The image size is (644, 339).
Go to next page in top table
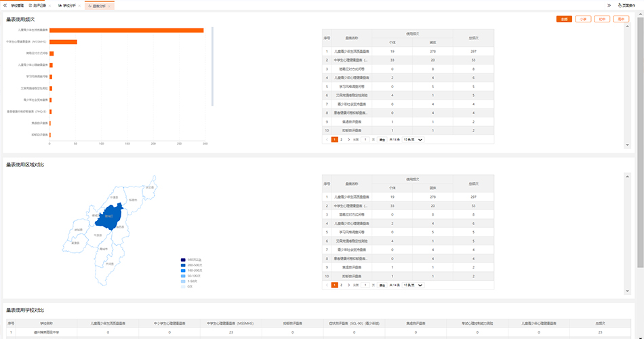click(348, 140)
